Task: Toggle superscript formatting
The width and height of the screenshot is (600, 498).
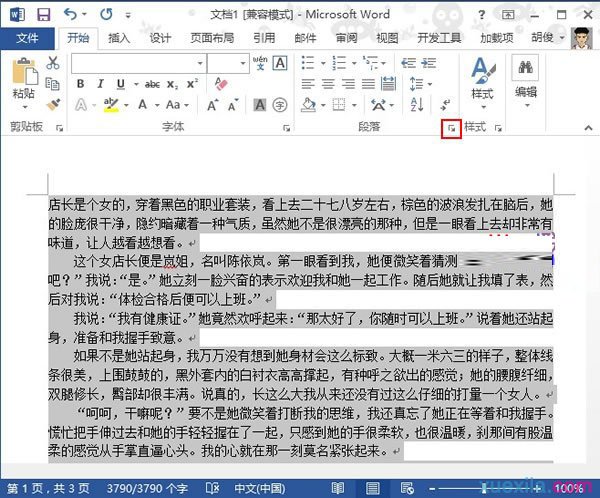Action: pyautogui.click(x=192, y=84)
